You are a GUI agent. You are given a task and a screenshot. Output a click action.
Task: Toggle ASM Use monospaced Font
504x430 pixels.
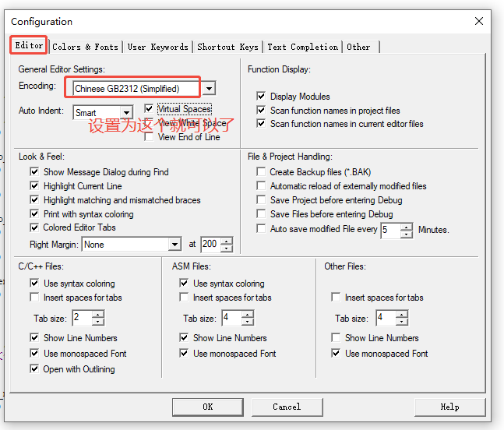click(184, 353)
